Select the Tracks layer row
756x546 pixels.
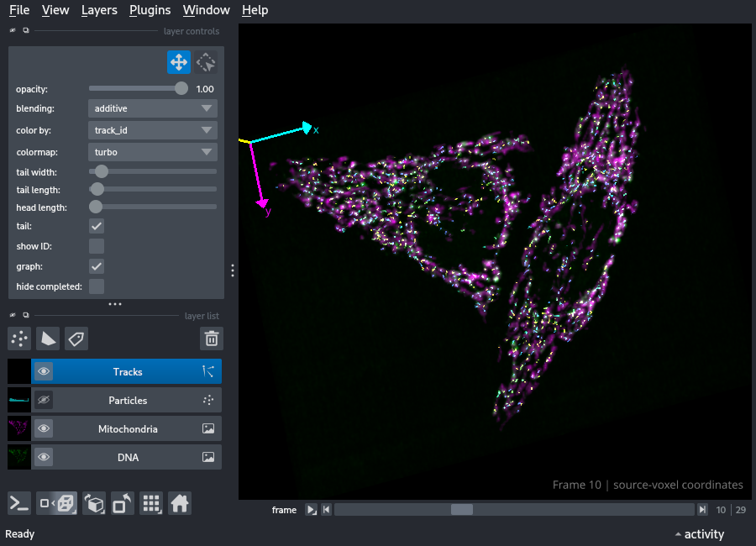126,371
